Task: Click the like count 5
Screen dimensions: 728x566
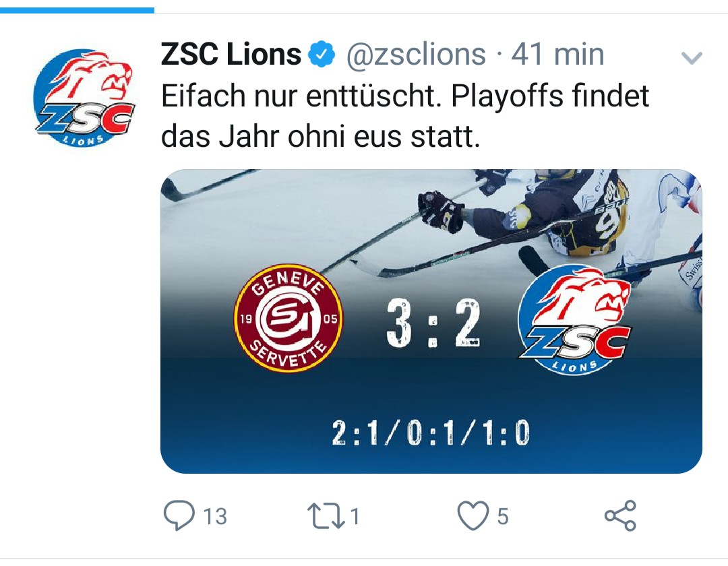Action: [x=502, y=517]
